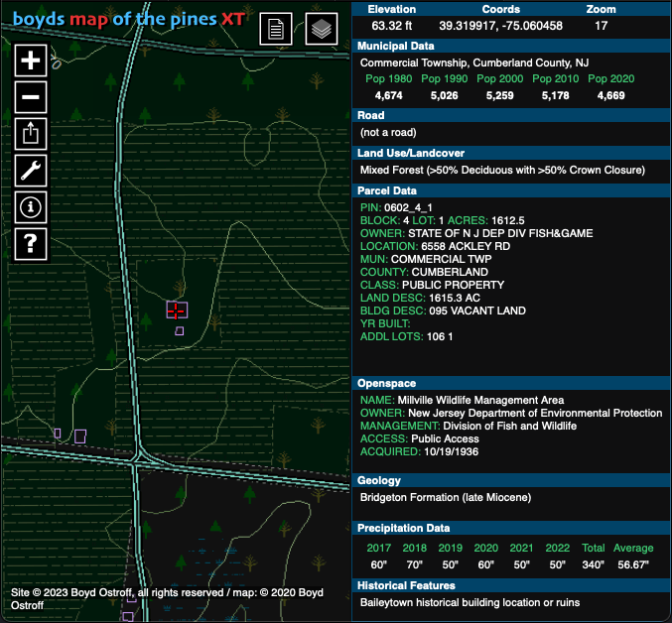This screenshot has height=623, width=672.
Task: Open the share/export icon
Action: pos(31,133)
